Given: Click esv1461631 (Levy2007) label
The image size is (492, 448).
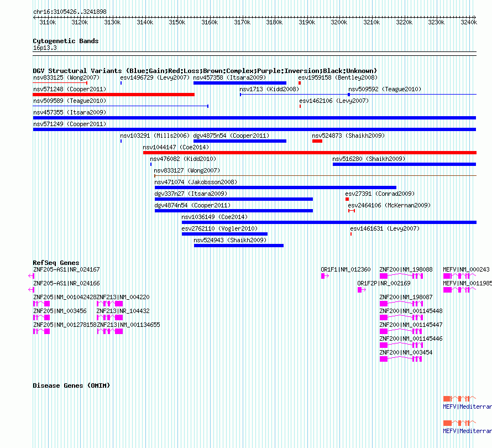Looking at the screenshot, I should (385, 228).
